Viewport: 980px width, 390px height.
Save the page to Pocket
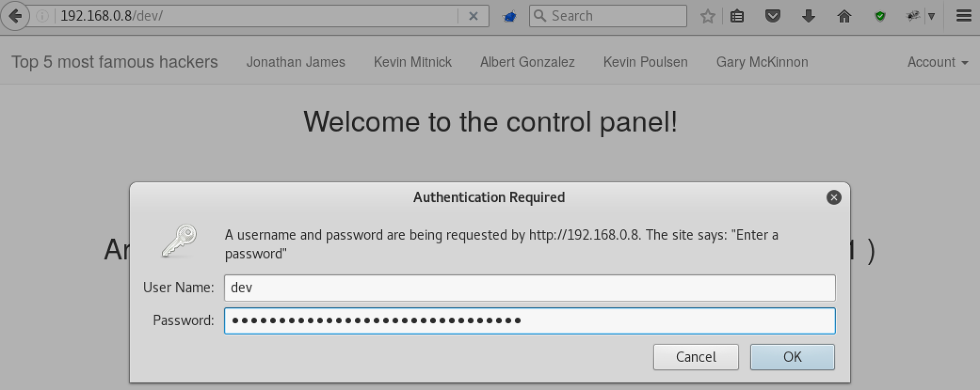pos(773,16)
